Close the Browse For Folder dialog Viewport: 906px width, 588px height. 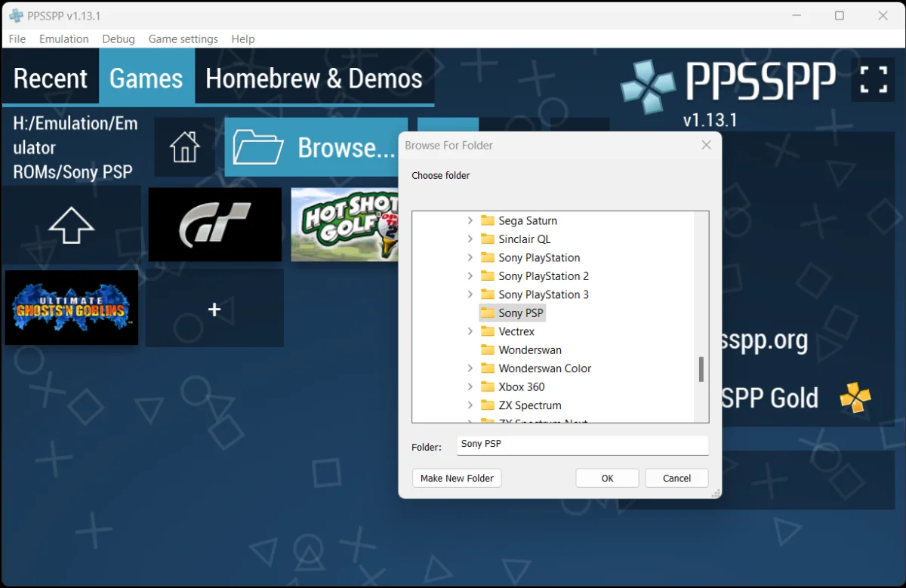click(707, 145)
